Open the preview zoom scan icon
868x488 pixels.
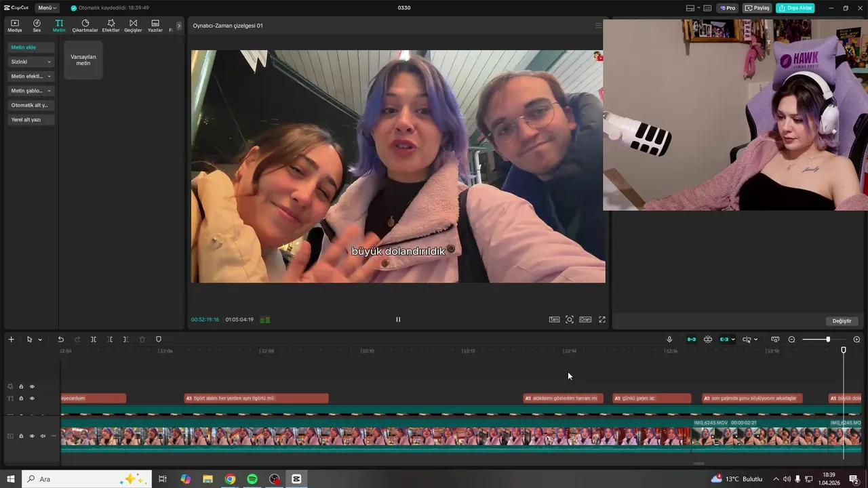(570, 319)
